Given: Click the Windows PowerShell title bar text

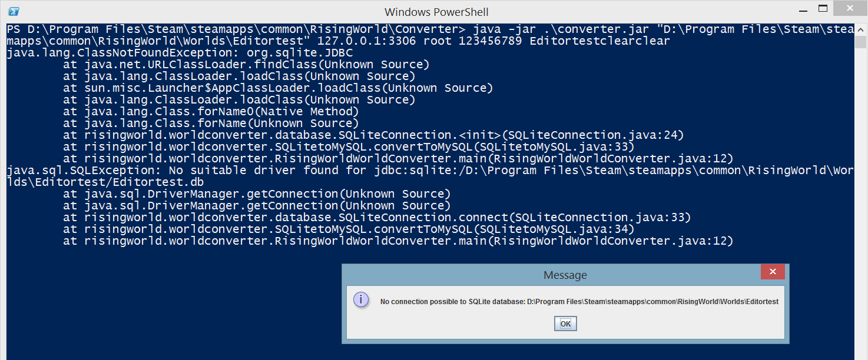Looking at the screenshot, I should [436, 12].
